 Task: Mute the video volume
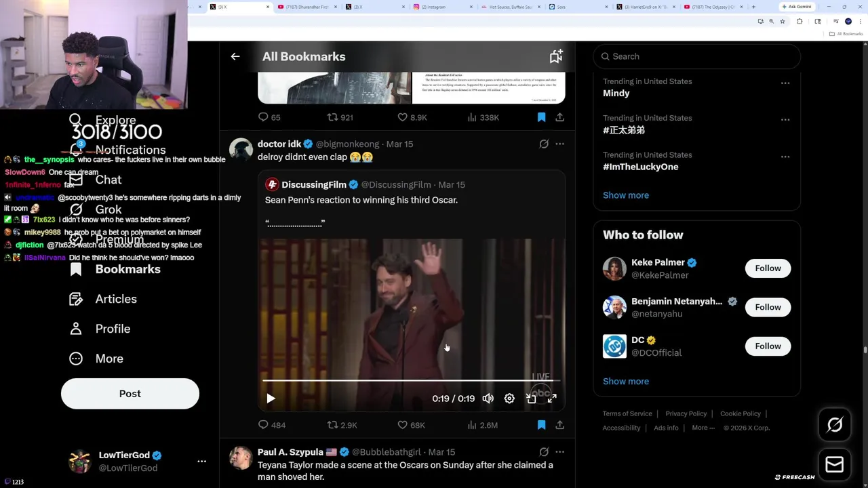(x=488, y=399)
